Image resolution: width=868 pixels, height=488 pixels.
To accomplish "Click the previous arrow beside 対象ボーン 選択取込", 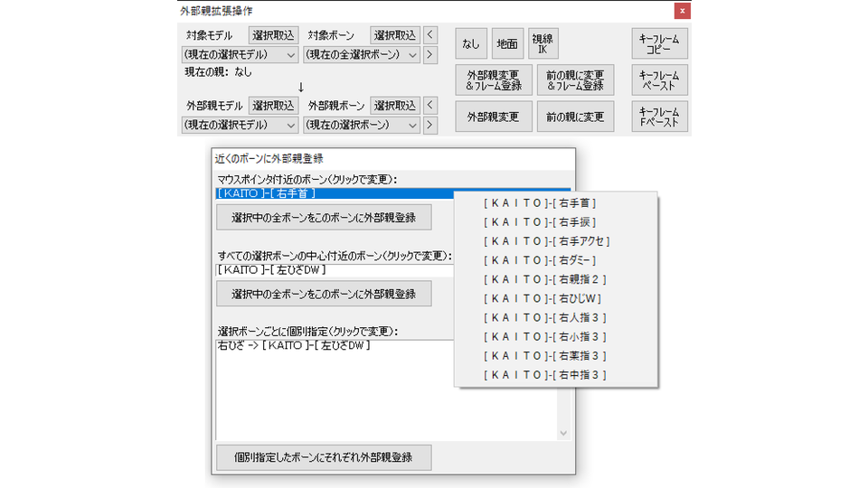I will tap(430, 35).
